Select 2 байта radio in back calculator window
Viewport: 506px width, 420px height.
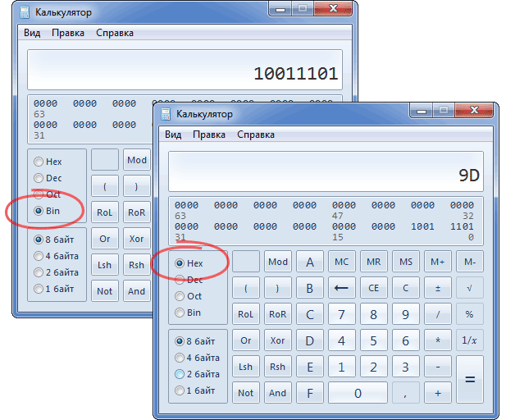click(x=56, y=272)
